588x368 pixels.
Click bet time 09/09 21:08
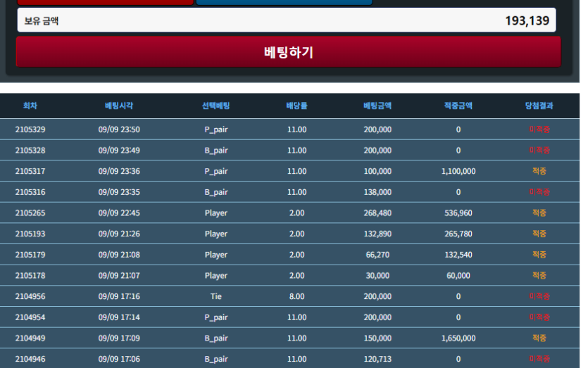tap(119, 255)
